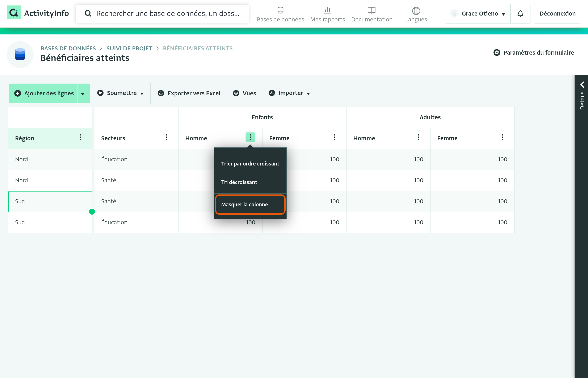Click the ActivityInfo logo icon

tap(14, 13)
